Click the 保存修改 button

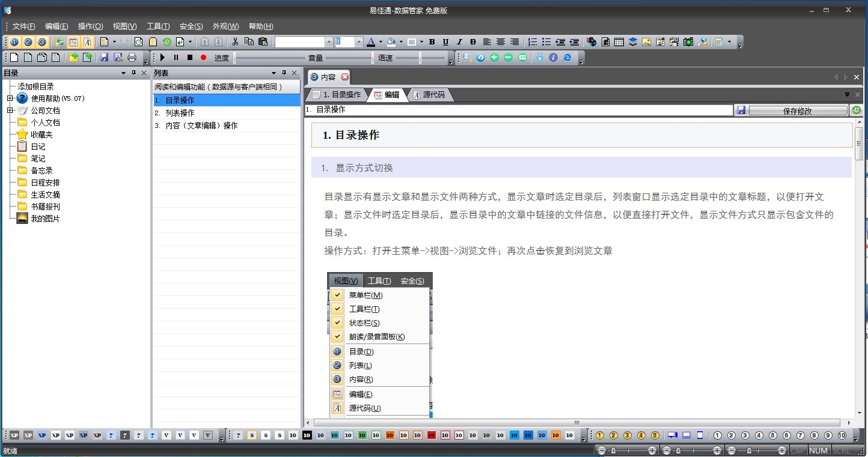point(798,110)
